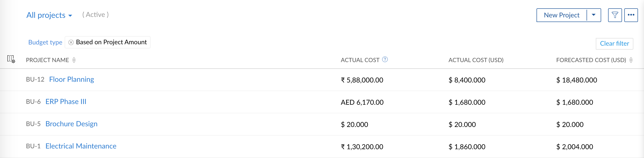Click the Project Name column header
The image size is (644, 158).
click(x=47, y=60)
